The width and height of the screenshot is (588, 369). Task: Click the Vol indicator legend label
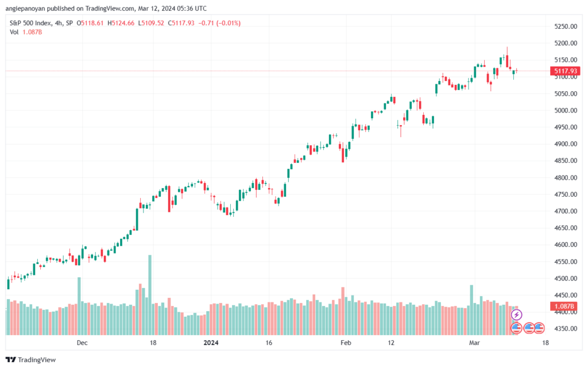pyautogui.click(x=14, y=32)
